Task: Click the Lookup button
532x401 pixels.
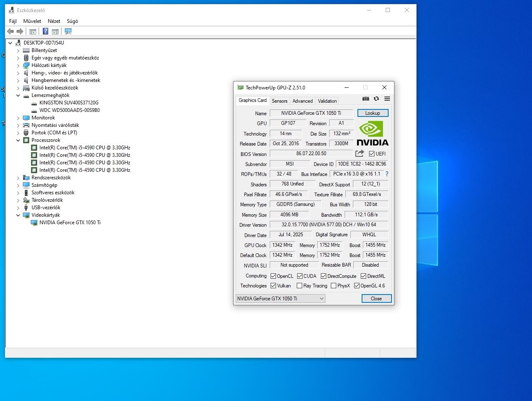Action: tap(372, 113)
